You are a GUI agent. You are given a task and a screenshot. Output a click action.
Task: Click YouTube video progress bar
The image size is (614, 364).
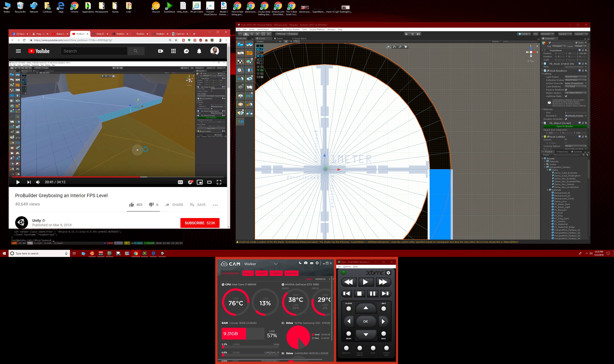[x=118, y=177]
